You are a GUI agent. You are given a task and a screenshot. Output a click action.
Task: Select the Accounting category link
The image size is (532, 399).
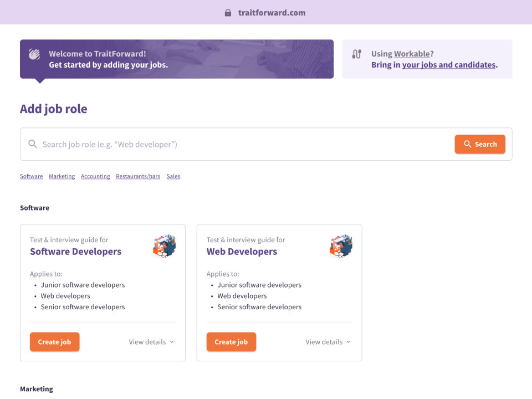[x=95, y=176]
